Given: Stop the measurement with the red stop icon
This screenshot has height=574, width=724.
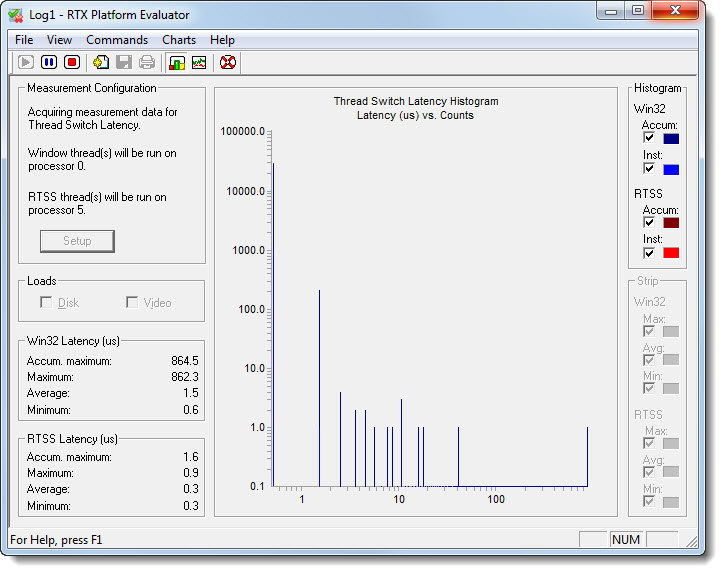Looking at the screenshot, I should coord(72,62).
